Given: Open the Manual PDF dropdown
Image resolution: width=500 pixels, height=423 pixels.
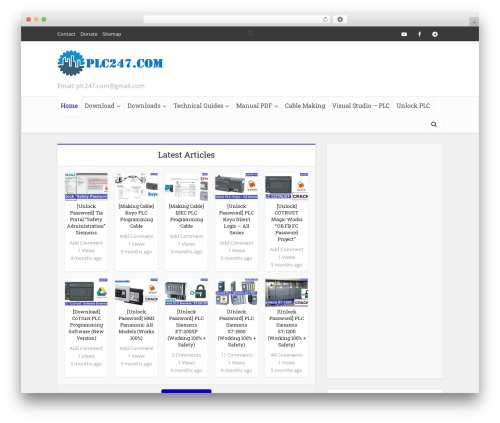Looking at the screenshot, I should (x=257, y=106).
